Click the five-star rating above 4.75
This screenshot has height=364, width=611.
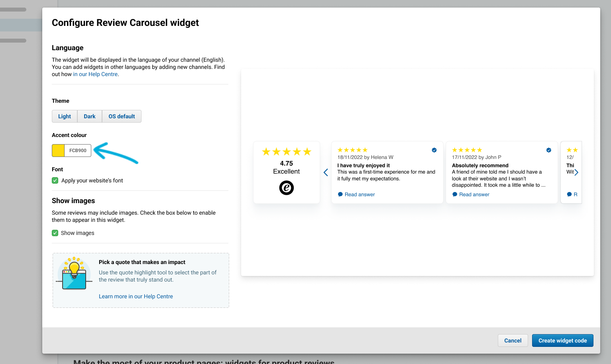coord(286,152)
